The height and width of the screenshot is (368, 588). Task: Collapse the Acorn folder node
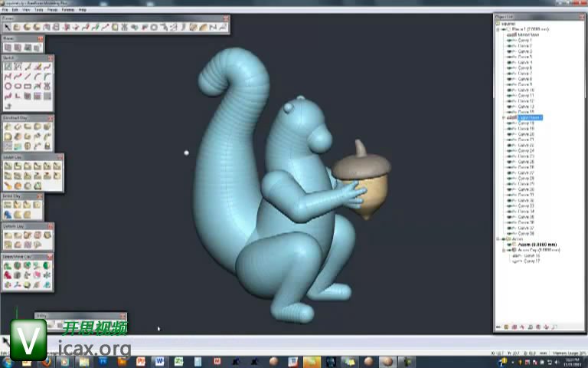(x=498, y=239)
